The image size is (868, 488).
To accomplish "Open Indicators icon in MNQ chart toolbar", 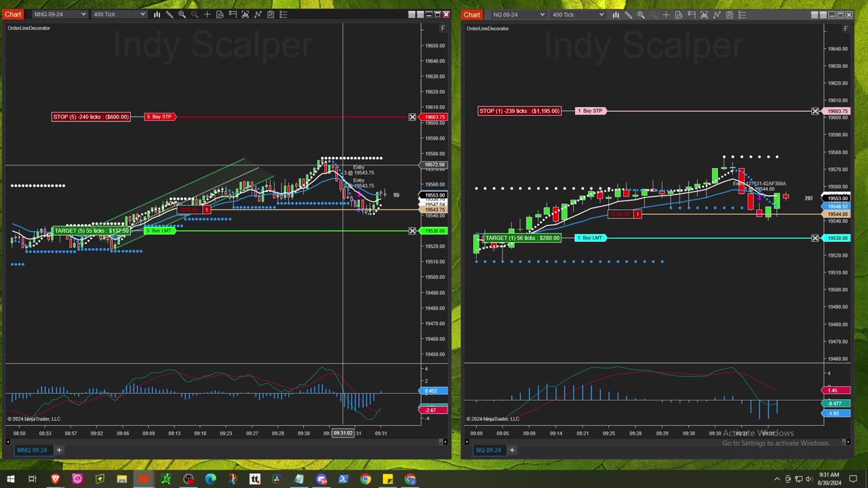I will tap(258, 14).
